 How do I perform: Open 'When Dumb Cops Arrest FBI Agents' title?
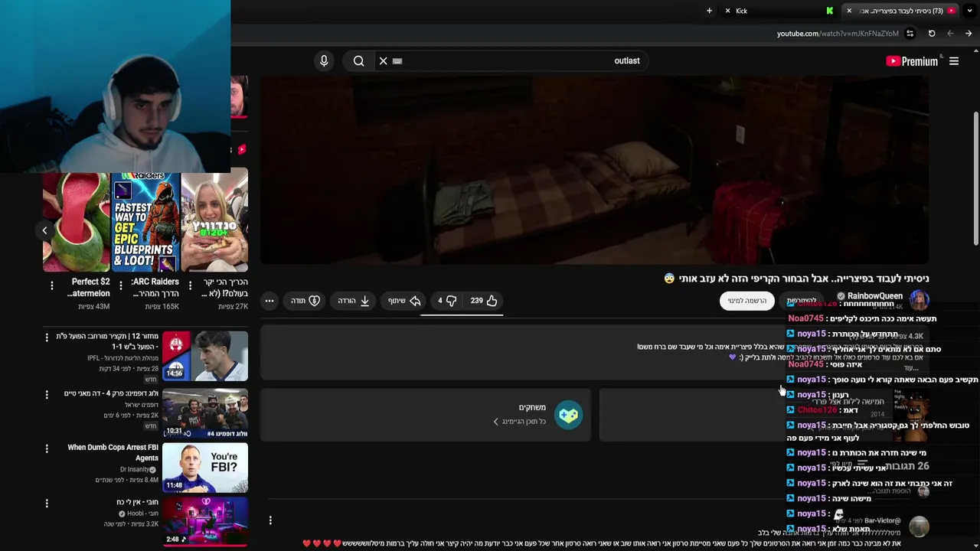(x=113, y=452)
